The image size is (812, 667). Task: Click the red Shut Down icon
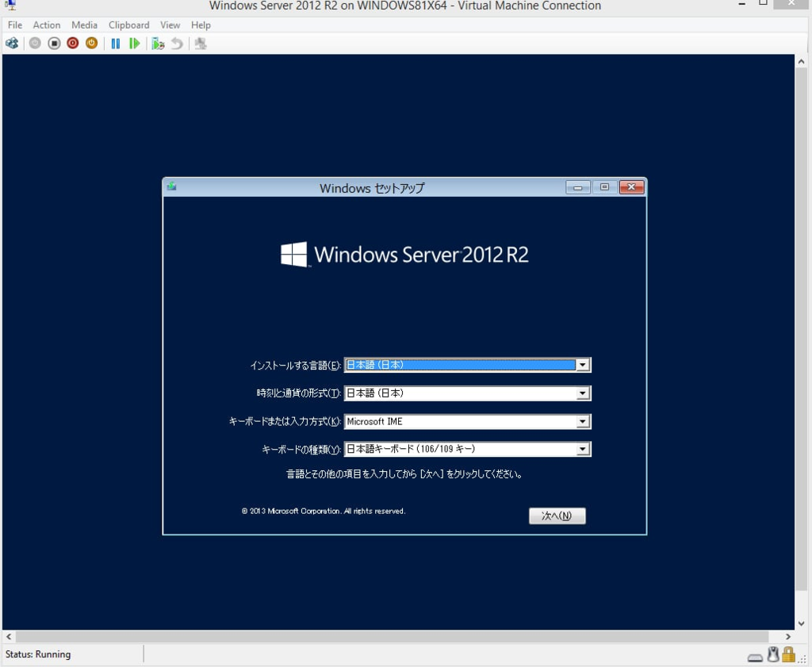point(72,44)
